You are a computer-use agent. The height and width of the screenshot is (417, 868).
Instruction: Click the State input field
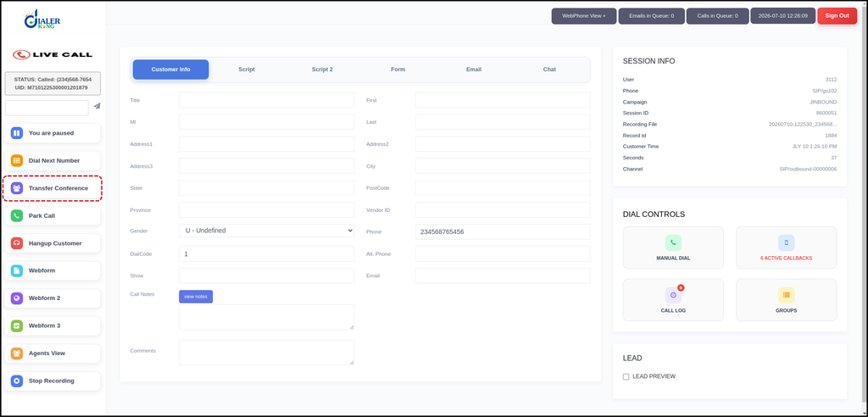[x=266, y=187]
